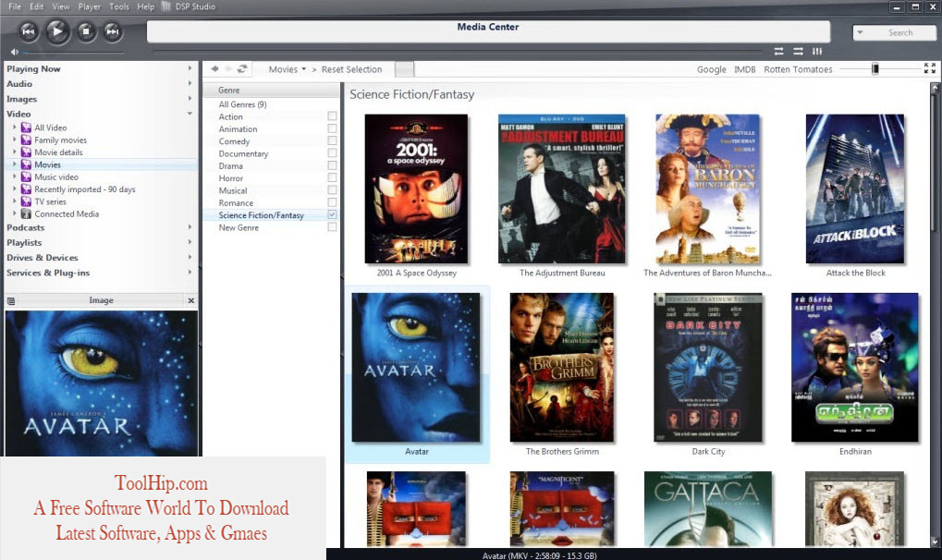
Task: Go back with the left navigation arrow
Action: [214, 69]
